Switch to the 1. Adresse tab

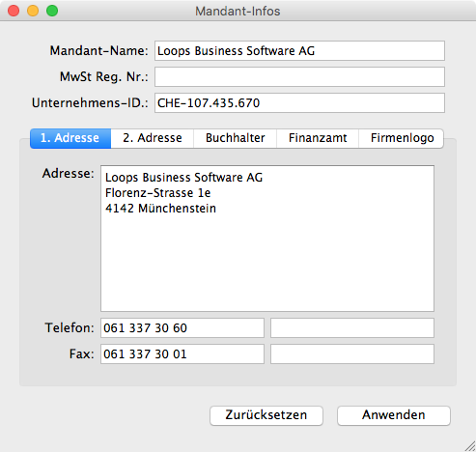[70, 138]
